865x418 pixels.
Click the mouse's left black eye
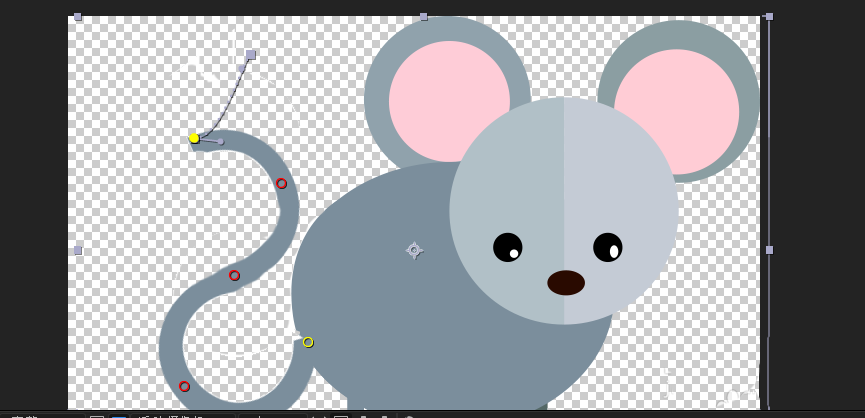507,246
